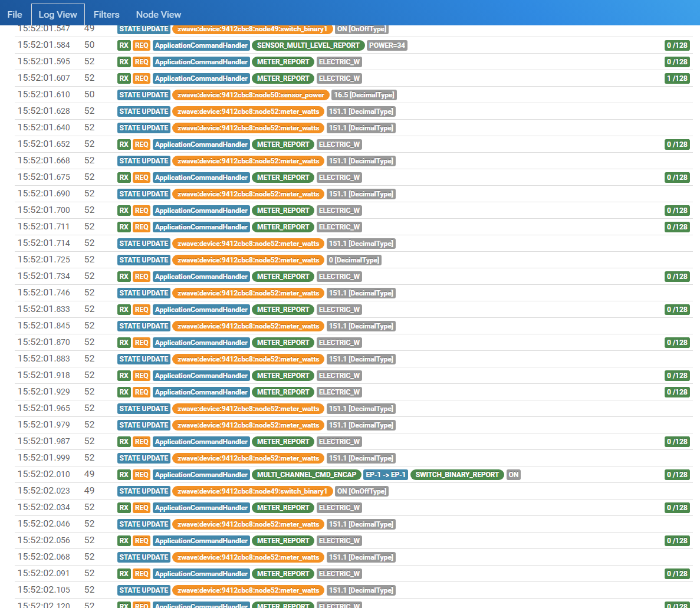The height and width of the screenshot is (608, 700).
Task: Click the 1 /128 counter badge at 15:52:01.607
Action: point(677,78)
